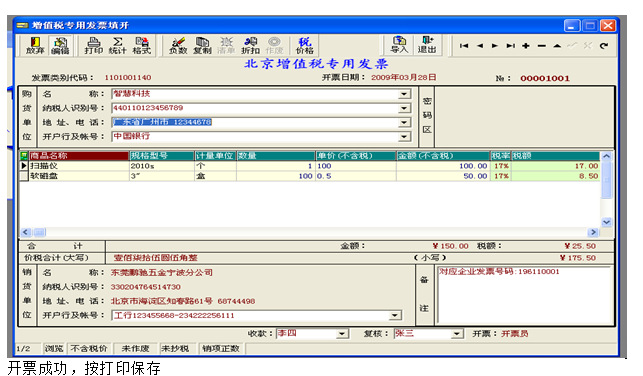Click the 0.5 unit price cell
643x376 pixels.
coord(356,176)
